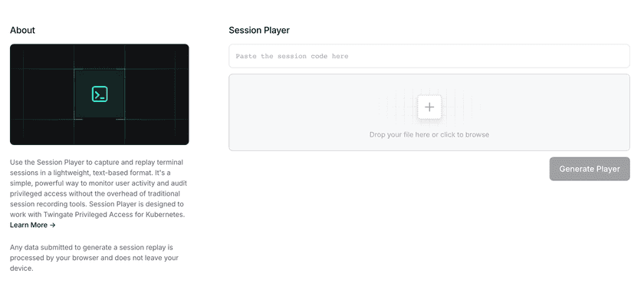Select the Session Player heading
This screenshot has width=644, height=290.
pos(259,30)
